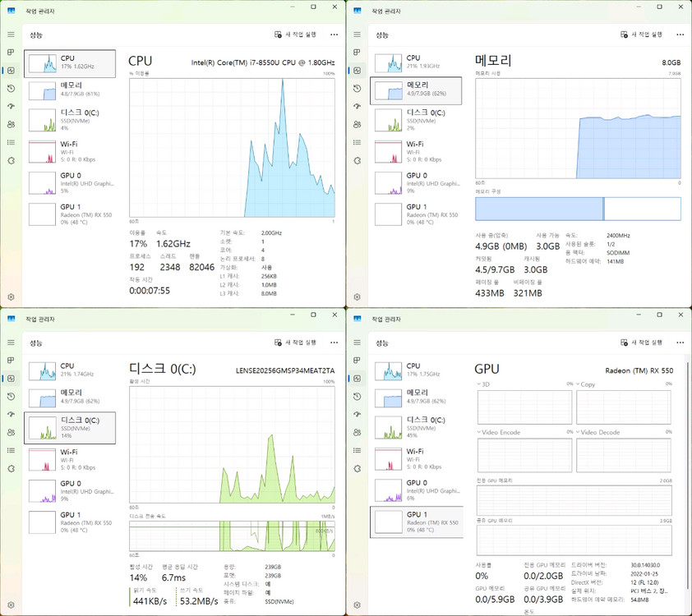Select GPU 0 entry in Memory details window
This screenshot has width=692, height=616.
tap(416, 183)
